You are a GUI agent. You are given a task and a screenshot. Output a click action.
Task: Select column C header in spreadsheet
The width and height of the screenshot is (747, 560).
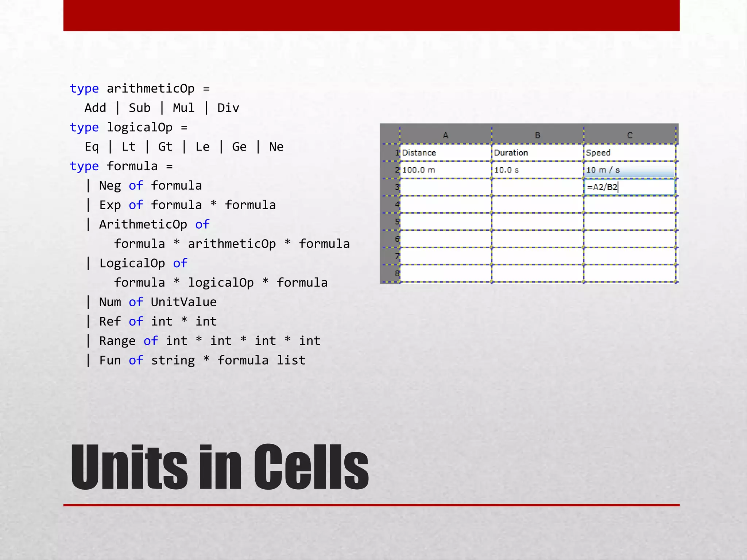click(630, 135)
